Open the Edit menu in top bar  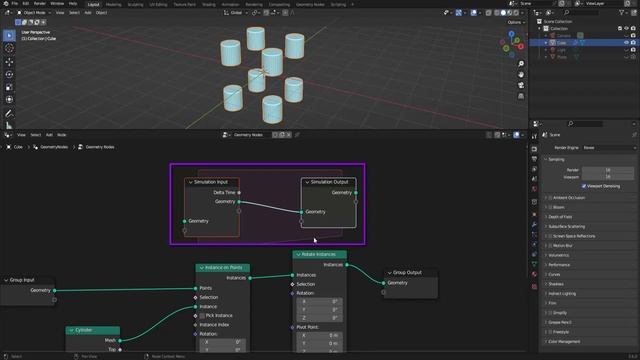coord(26,4)
